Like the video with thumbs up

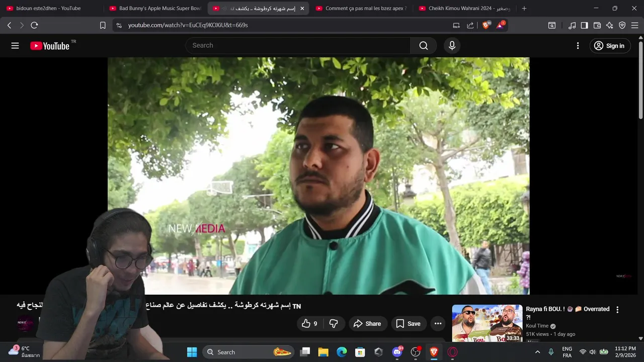point(310,324)
